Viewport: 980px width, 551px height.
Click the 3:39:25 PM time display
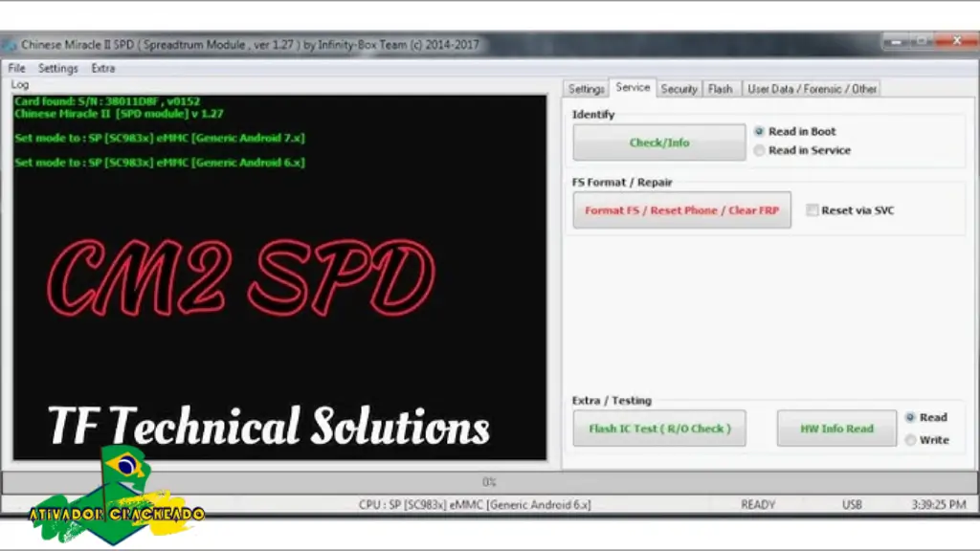pos(939,504)
